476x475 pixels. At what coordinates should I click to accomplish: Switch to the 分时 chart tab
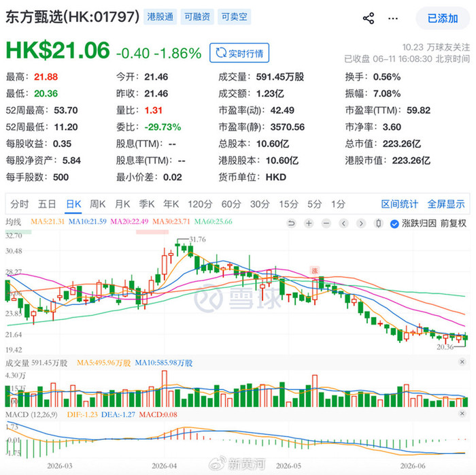[x=20, y=204]
